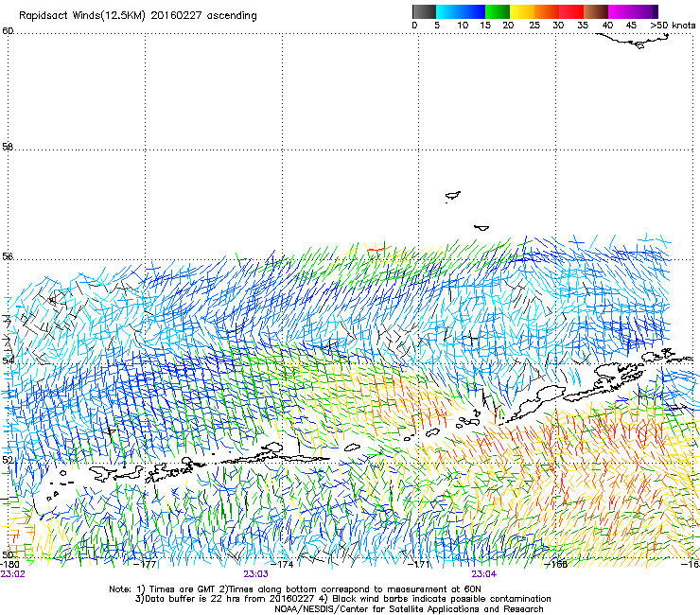Select the '60' latitude axis label

pos(8,31)
